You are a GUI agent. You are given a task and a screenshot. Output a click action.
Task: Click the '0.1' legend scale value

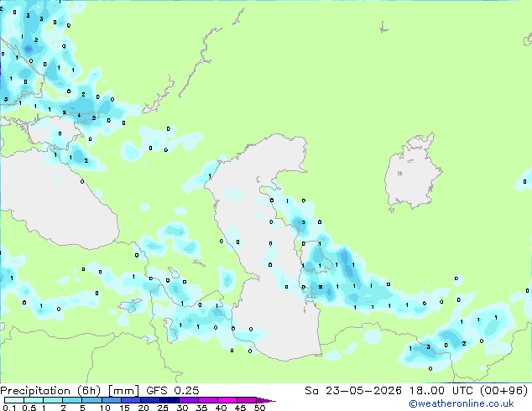point(9,408)
